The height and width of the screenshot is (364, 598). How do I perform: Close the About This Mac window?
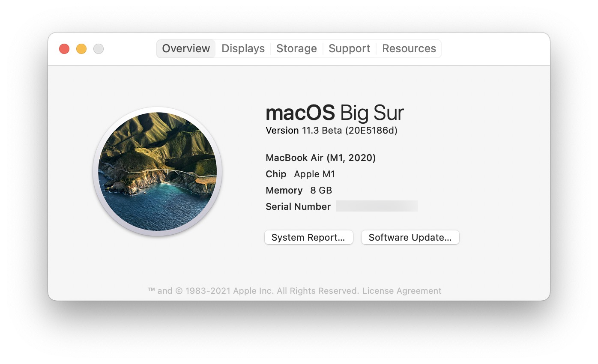[x=64, y=49]
